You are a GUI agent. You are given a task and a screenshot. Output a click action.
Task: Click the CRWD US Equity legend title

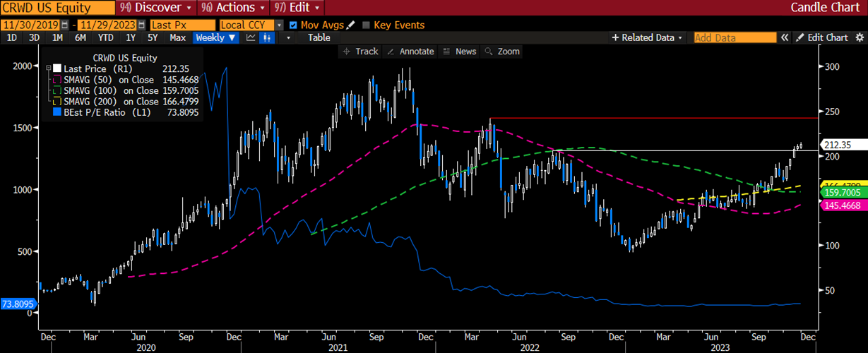point(124,58)
